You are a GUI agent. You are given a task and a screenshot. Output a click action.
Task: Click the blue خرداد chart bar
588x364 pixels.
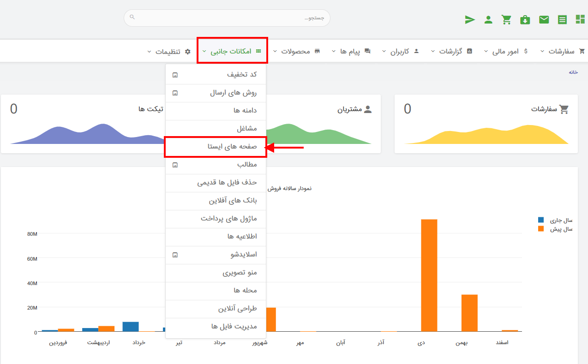(131, 327)
